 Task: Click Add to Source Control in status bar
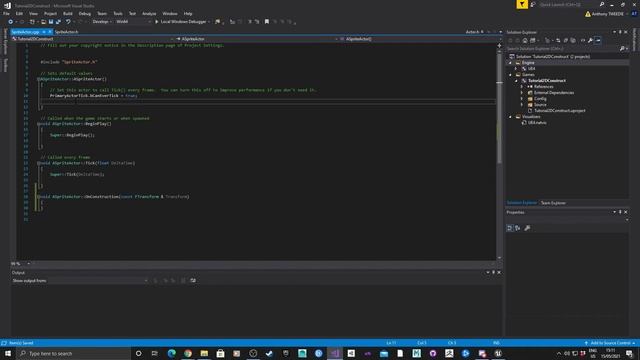pyautogui.click(x=610, y=343)
